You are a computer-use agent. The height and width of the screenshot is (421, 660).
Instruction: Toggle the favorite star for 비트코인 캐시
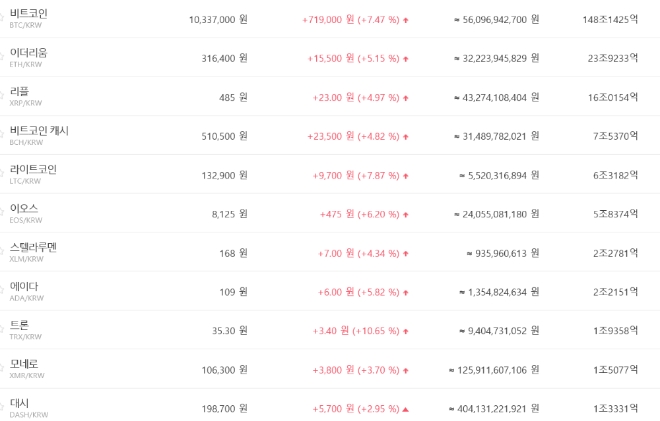pos(2,136)
